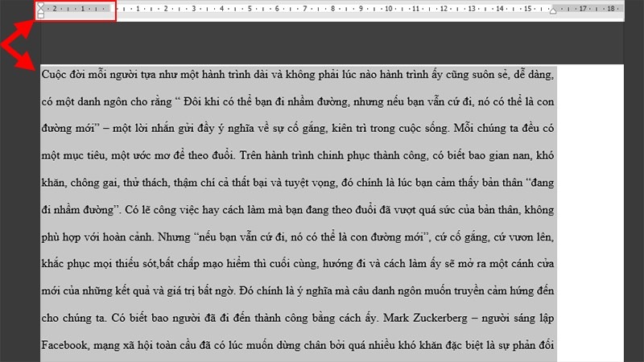
Task: Click ruler position labeled 8
Action: (333, 9)
